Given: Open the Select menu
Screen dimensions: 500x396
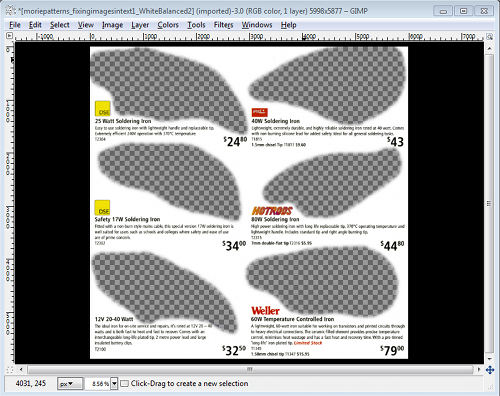Looking at the screenshot, I should point(60,25).
